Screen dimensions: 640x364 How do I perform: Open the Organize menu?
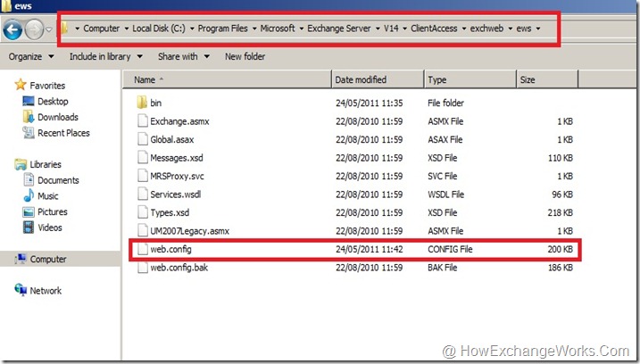[x=31, y=56]
